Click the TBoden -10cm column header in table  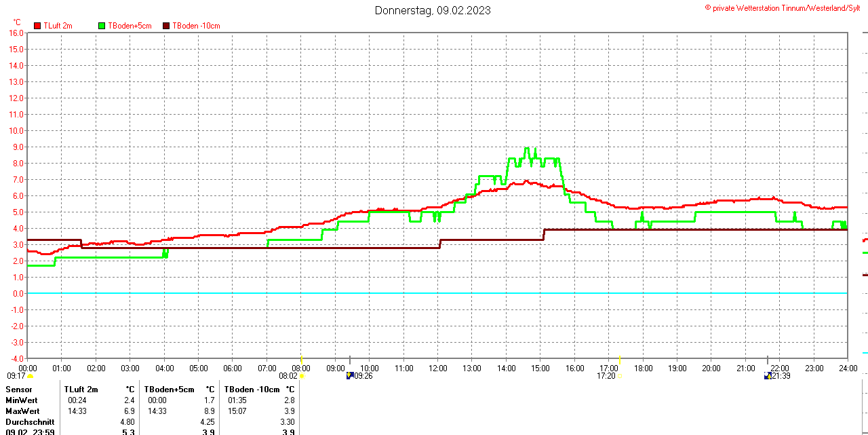(x=252, y=390)
